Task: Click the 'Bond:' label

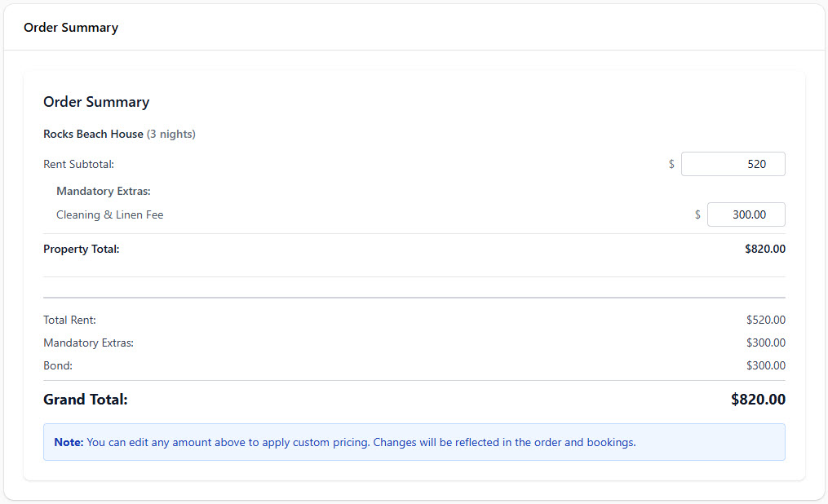Action: (x=58, y=365)
